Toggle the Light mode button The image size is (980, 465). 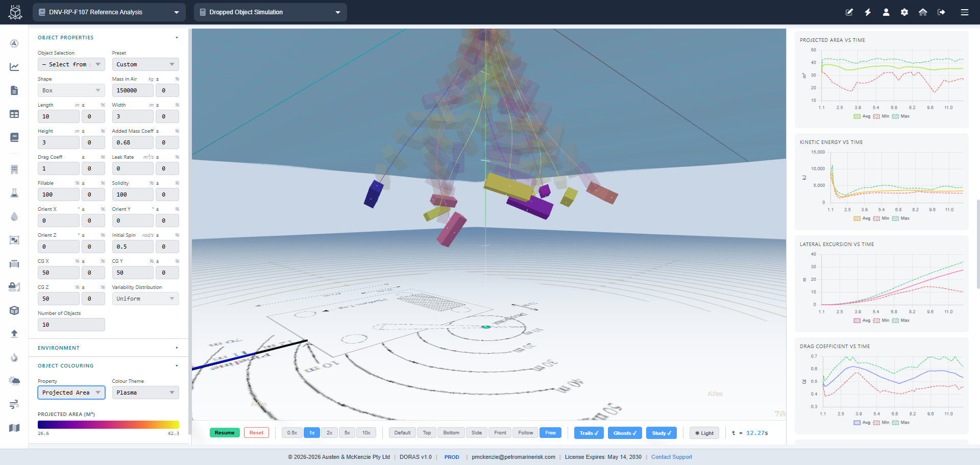(x=704, y=433)
